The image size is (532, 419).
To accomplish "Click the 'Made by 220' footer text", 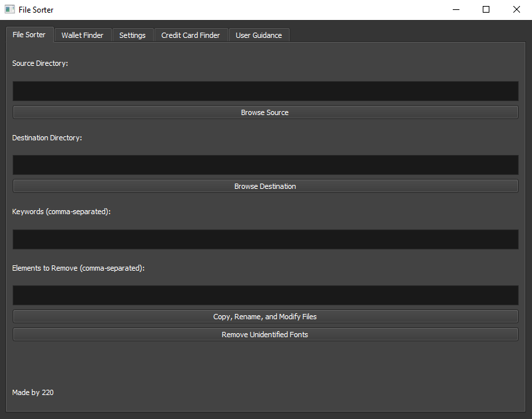I will [33, 392].
